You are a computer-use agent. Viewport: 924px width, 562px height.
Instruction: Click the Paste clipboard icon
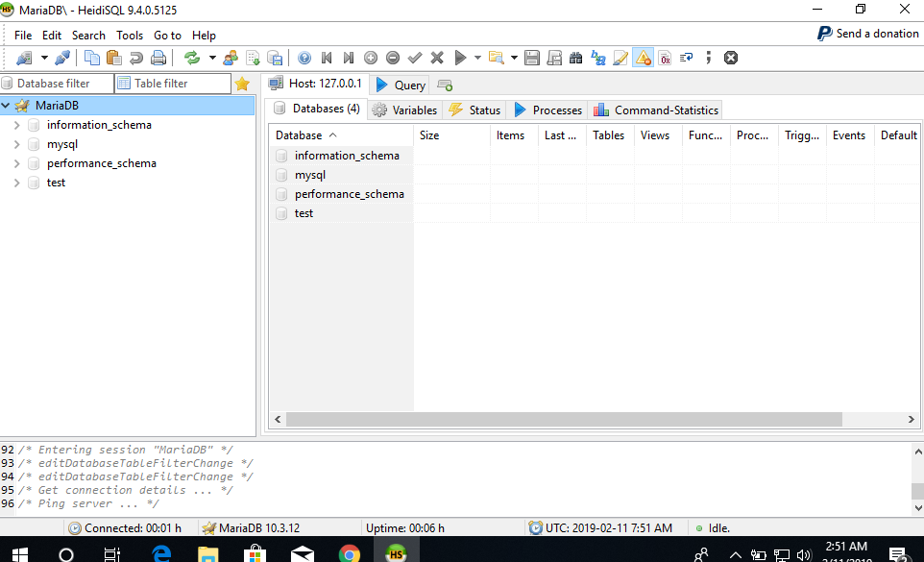coord(114,58)
